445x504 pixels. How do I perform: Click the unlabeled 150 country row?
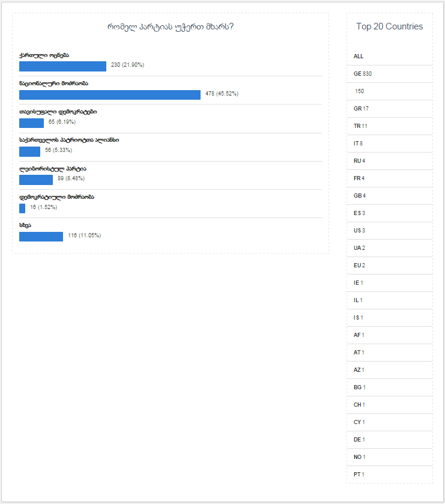[360, 91]
